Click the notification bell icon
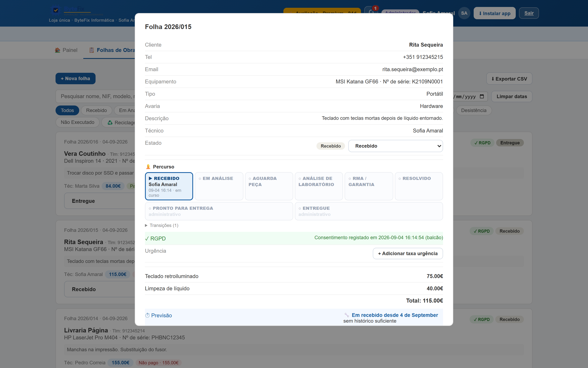Screen dimensions: 588x368 pyautogui.click(x=371, y=11)
